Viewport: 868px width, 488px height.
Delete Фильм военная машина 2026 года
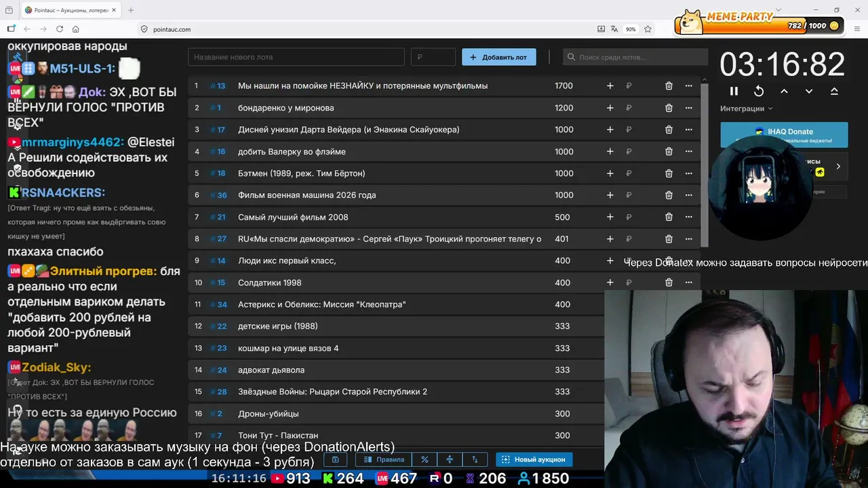(x=669, y=195)
